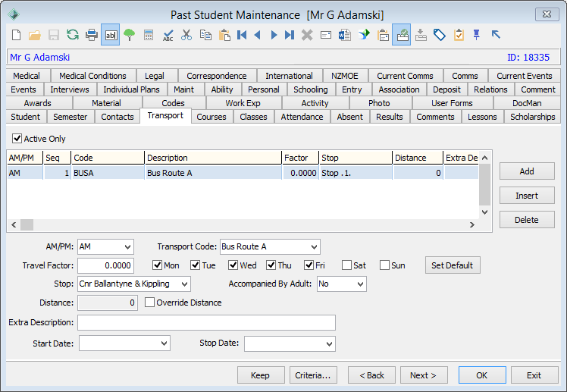This screenshot has width=567, height=392.
Task: Toggle the inbox tray with green check icon
Action: click(402, 35)
